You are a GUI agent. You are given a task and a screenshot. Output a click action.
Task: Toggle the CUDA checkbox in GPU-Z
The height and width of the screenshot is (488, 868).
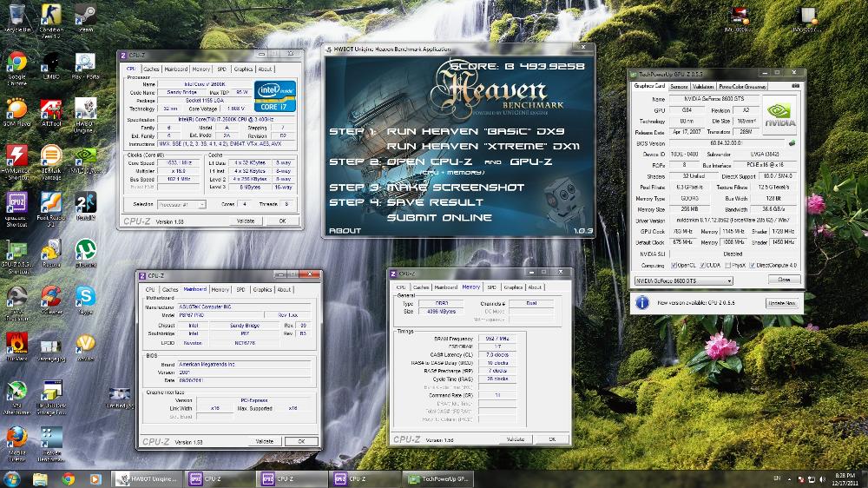pyautogui.click(x=702, y=266)
